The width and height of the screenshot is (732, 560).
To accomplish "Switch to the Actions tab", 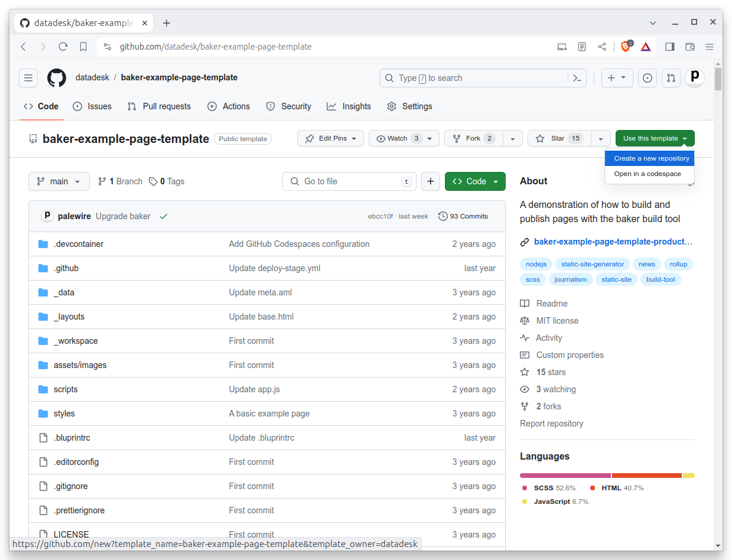I will (229, 106).
